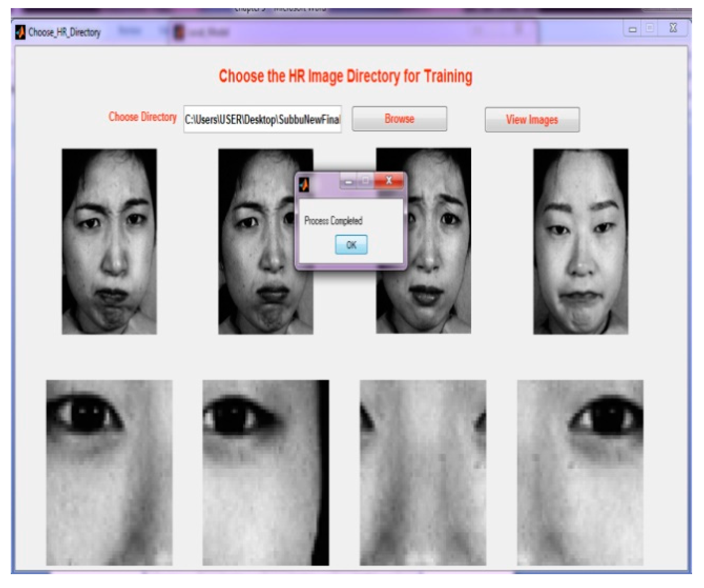Click MATLAB icon in Choose_HR_Directory title bar

click(20, 32)
